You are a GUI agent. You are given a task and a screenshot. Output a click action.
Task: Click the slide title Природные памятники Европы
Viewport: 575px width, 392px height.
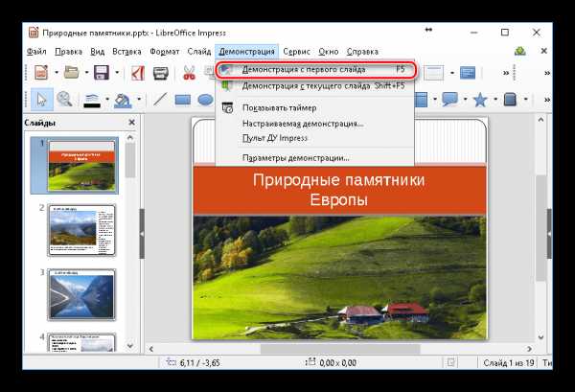pyautogui.click(x=338, y=190)
